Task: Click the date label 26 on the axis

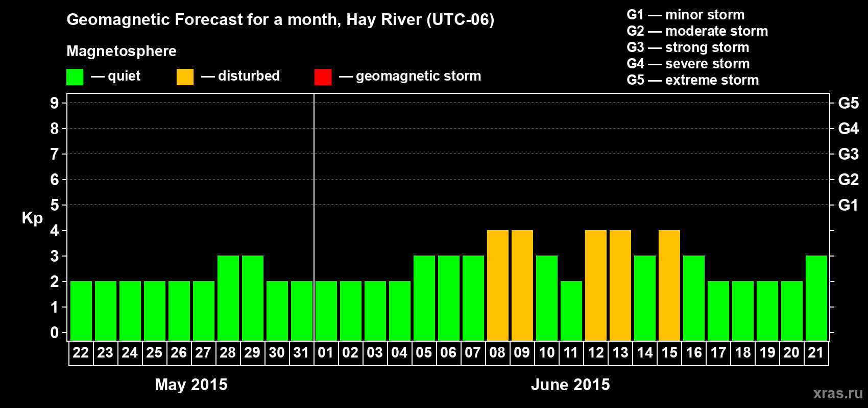Action: [x=179, y=353]
